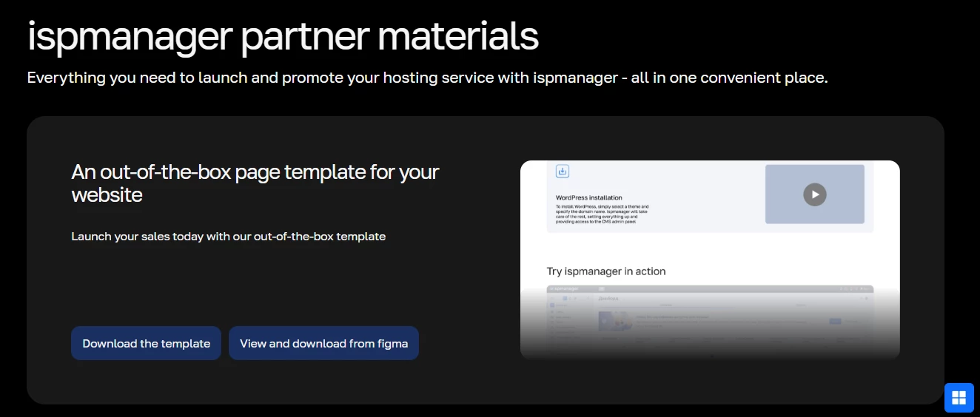The width and height of the screenshot is (980, 417).
Task: Click the download icon in template preview
Action: (x=563, y=172)
